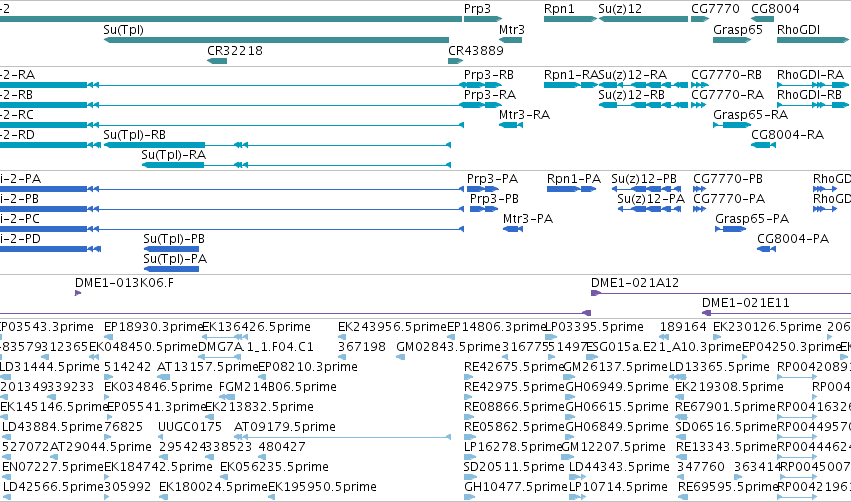Open EST UUGC0175
Screen dimensions: 851x502
[x=190, y=427]
